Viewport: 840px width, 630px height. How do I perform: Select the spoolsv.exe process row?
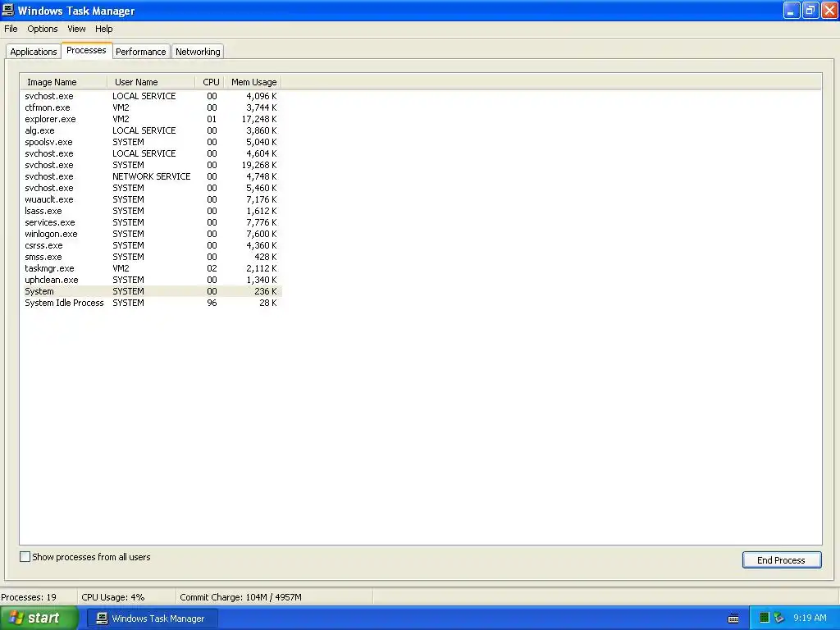151,142
